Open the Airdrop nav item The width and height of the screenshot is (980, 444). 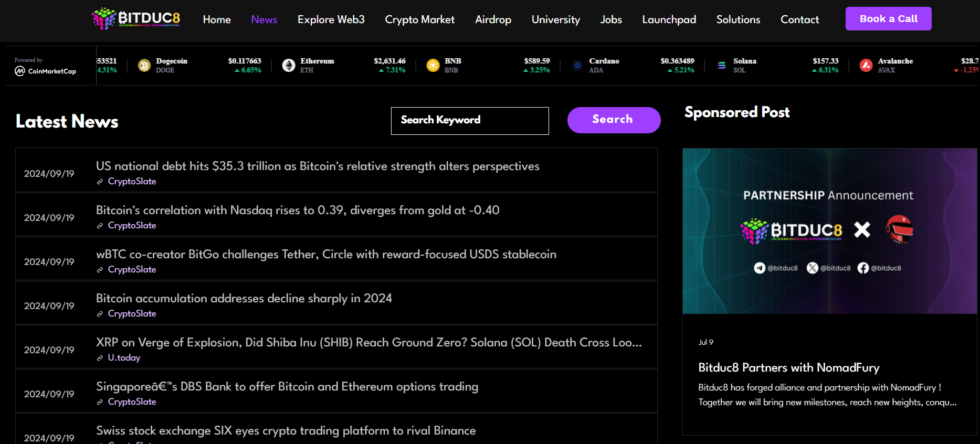(493, 19)
